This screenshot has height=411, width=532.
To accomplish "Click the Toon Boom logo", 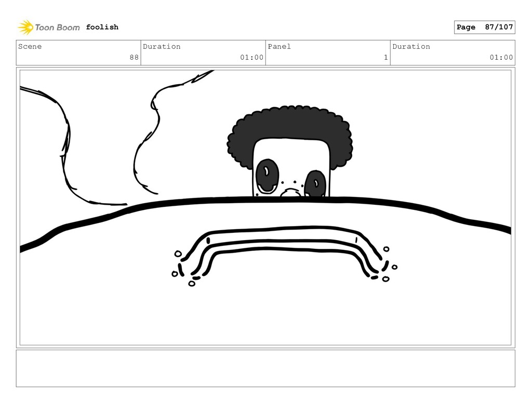I will tap(48, 28).
